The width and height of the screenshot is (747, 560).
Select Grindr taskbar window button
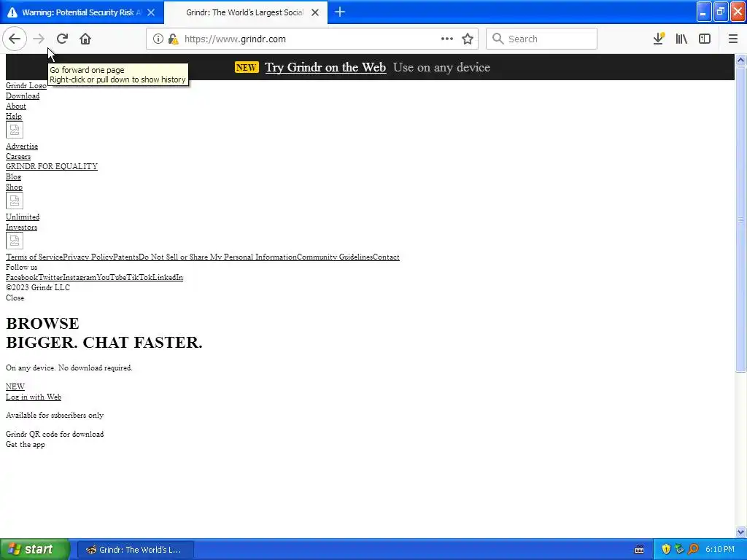coord(135,550)
